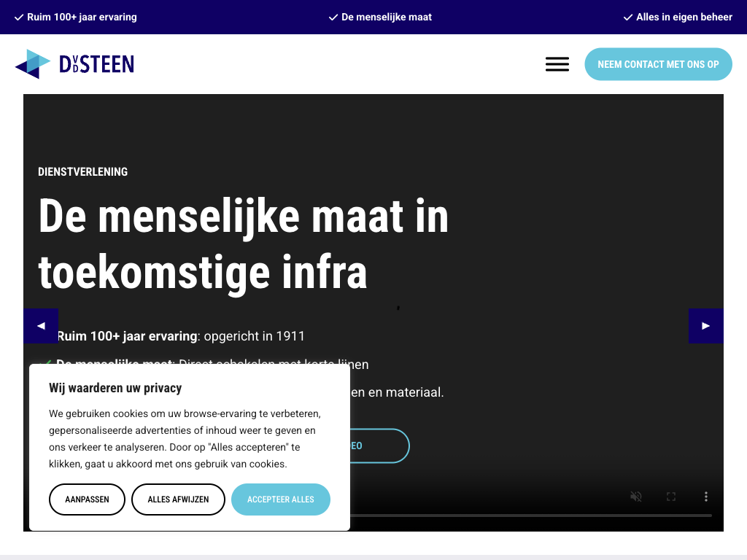Image resolution: width=747 pixels, height=560 pixels.
Task: Click the 'Dienstverlening' label above the heading
Action: (83, 172)
